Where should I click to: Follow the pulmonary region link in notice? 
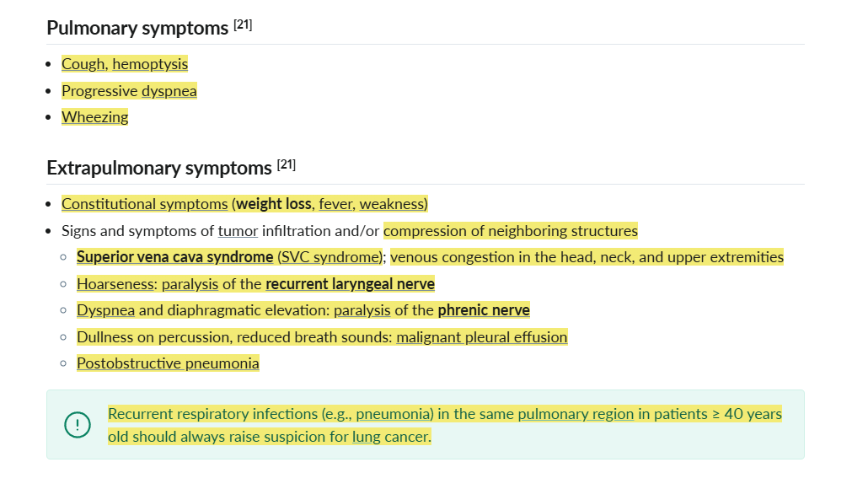[576, 414]
